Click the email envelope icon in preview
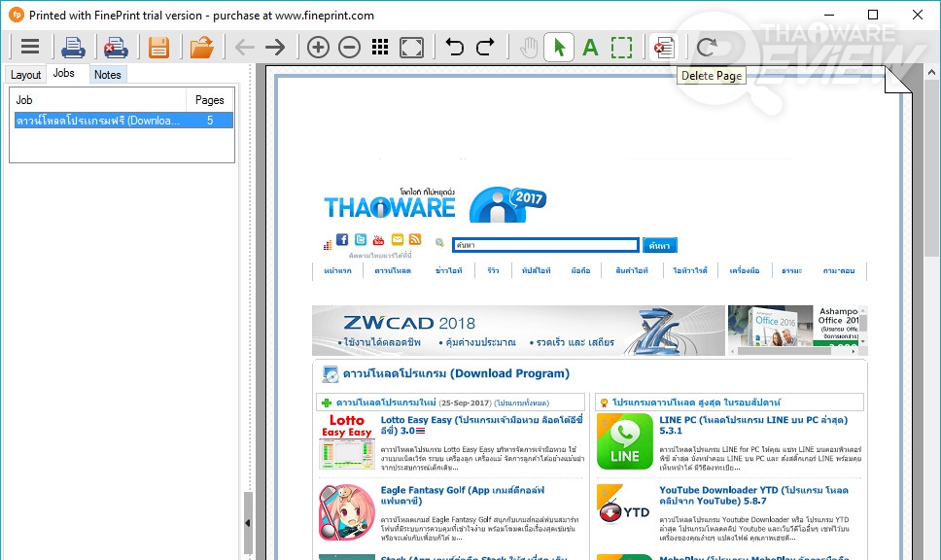 pyautogui.click(x=398, y=239)
